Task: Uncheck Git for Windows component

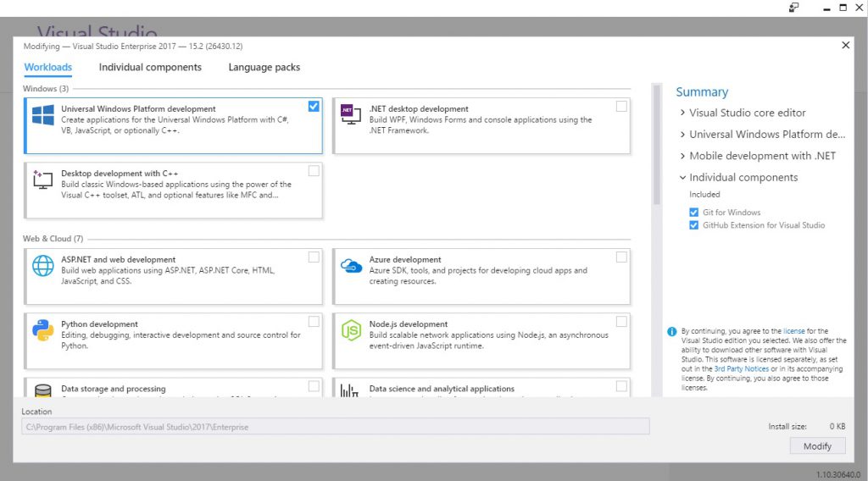Action: pyautogui.click(x=693, y=213)
